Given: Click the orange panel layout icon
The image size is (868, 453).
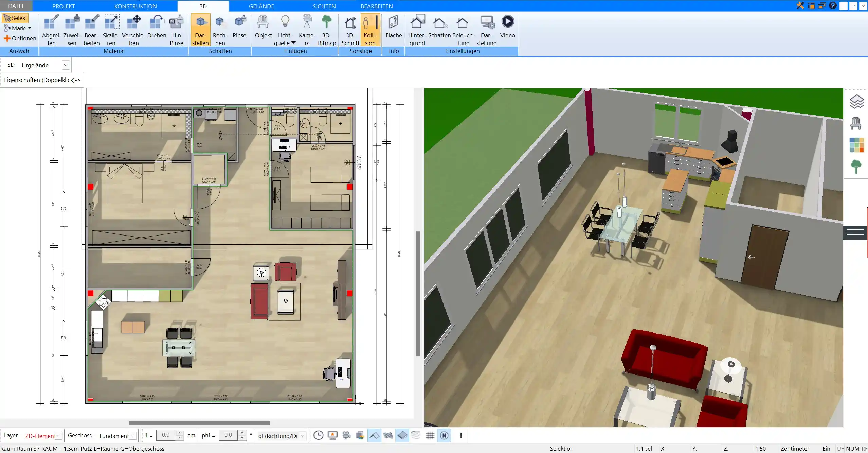Looking at the screenshot, I should tap(811, 5).
